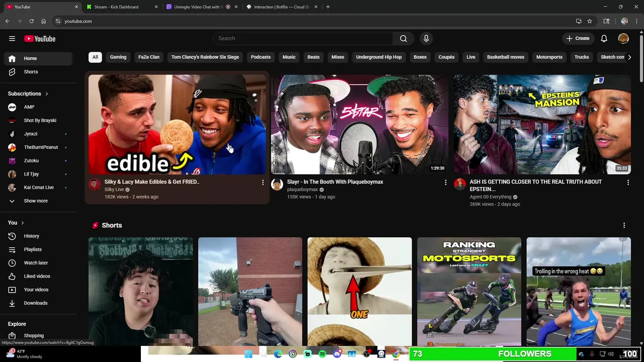Bookmark this page with the star icon
Screen dimensions: 644x362
click(590, 21)
